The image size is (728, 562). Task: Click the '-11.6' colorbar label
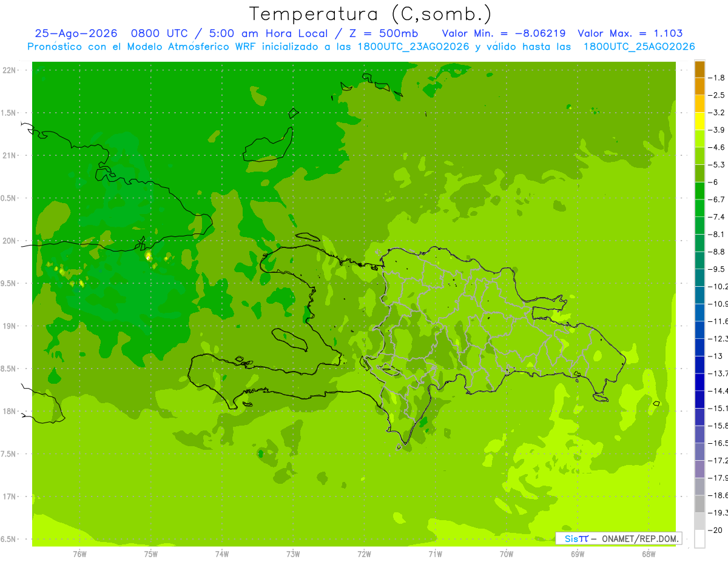pos(718,321)
